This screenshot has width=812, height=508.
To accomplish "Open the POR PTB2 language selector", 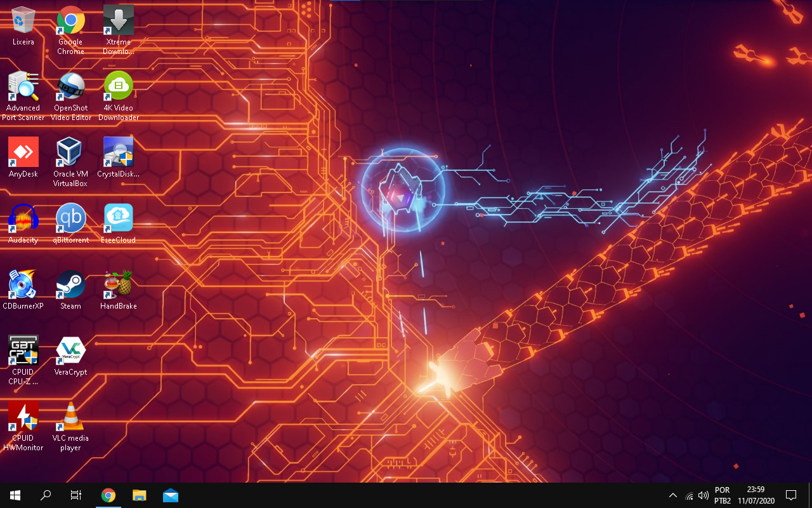I will [x=722, y=495].
